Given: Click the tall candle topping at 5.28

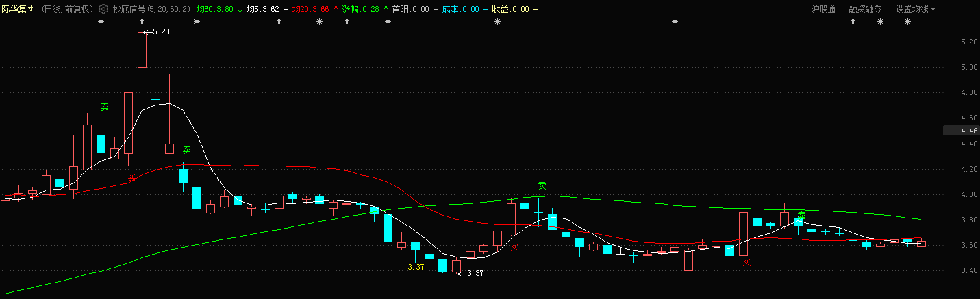Looking at the screenshot, I should pyautogui.click(x=142, y=50).
